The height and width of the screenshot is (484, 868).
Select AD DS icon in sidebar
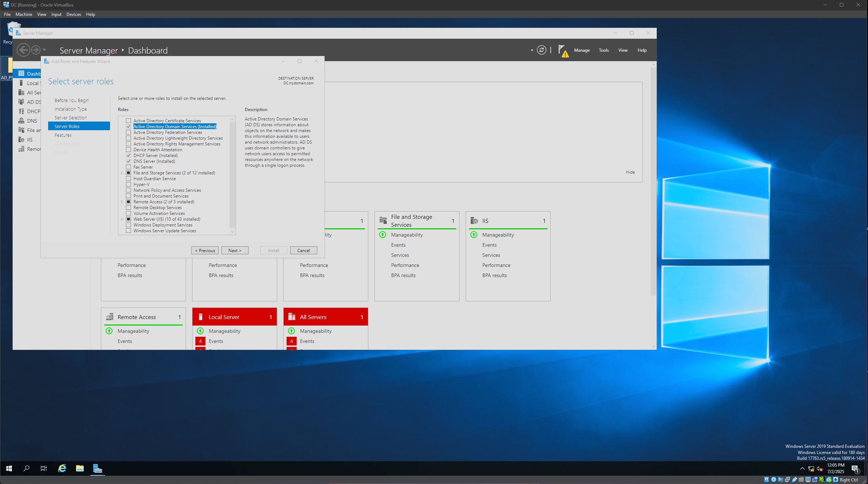[21, 102]
